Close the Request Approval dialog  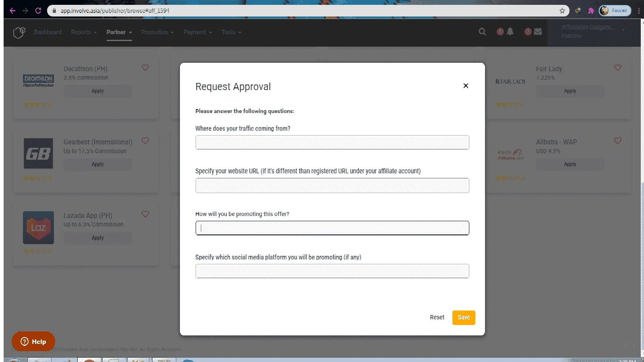click(x=466, y=86)
